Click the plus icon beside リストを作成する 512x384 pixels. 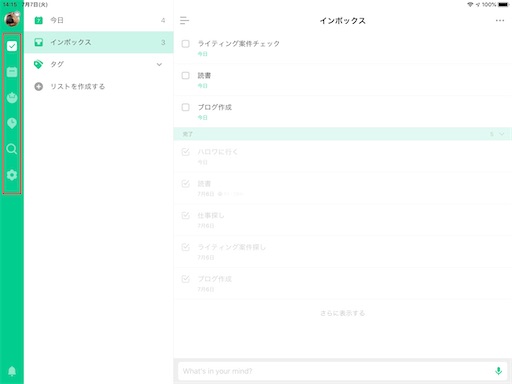39,87
